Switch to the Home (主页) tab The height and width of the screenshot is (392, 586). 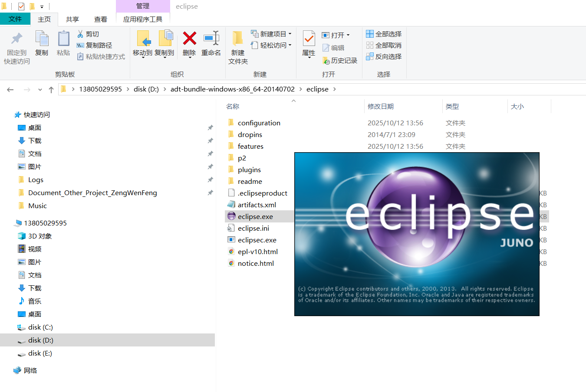click(x=44, y=19)
